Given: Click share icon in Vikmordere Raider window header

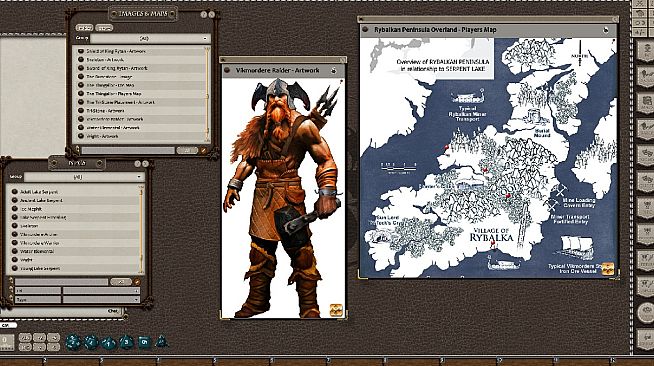Looking at the screenshot, I should pos(334,70).
